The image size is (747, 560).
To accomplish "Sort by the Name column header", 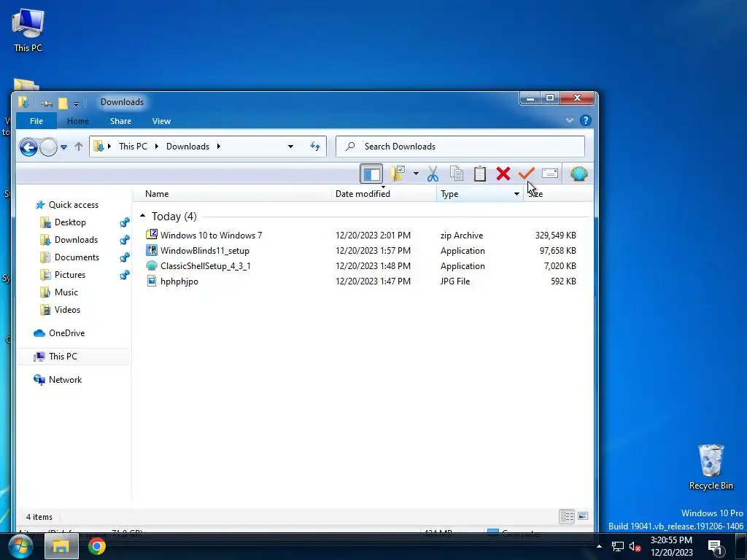I will pyautogui.click(x=232, y=194).
